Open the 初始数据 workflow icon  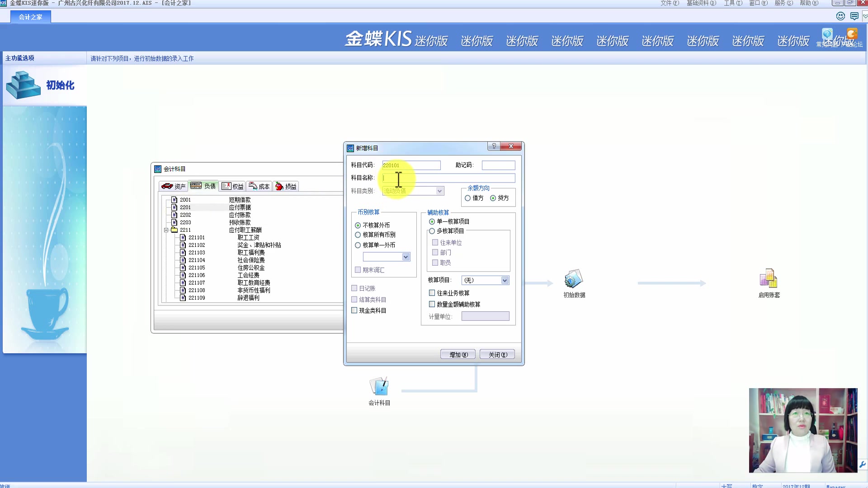coord(574,279)
